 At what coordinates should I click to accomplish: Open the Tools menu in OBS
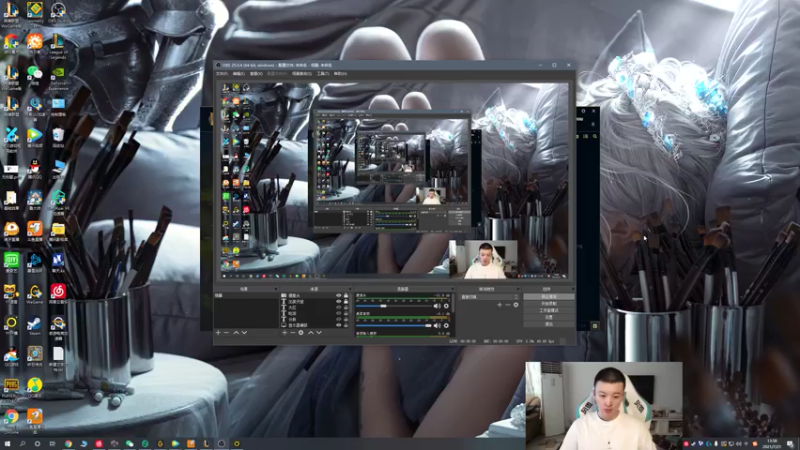pyautogui.click(x=323, y=74)
